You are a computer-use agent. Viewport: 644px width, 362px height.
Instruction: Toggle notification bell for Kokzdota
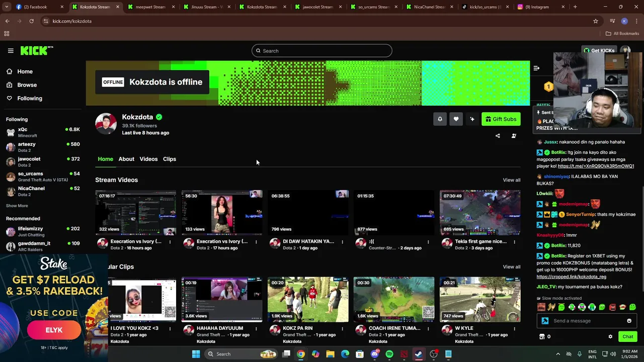click(440, 119)
